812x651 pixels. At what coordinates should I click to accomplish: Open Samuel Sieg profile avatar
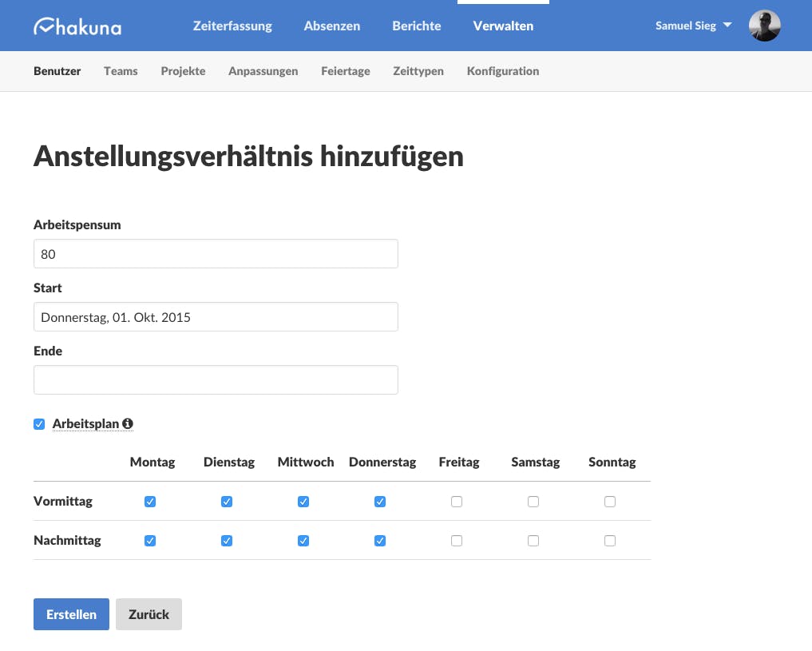pos(764,26)
